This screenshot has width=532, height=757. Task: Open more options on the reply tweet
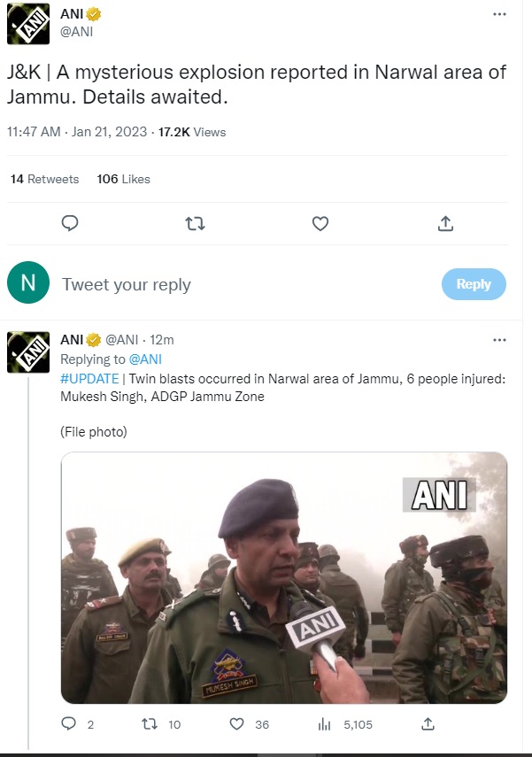pyautogui.click(x=499, y=340)
